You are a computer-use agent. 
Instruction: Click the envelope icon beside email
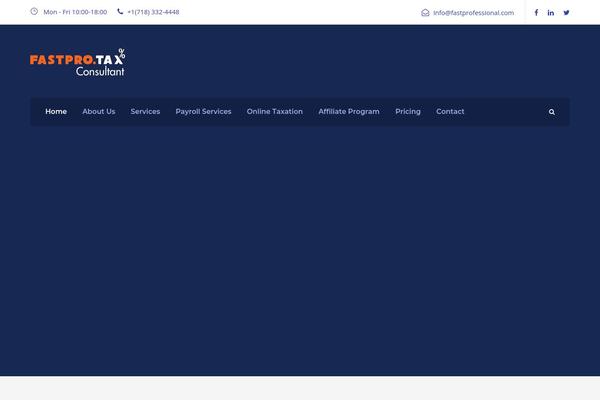425,13
